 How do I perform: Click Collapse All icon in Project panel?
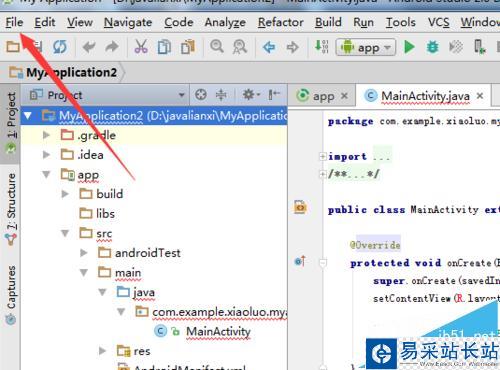tap(221, 95)
